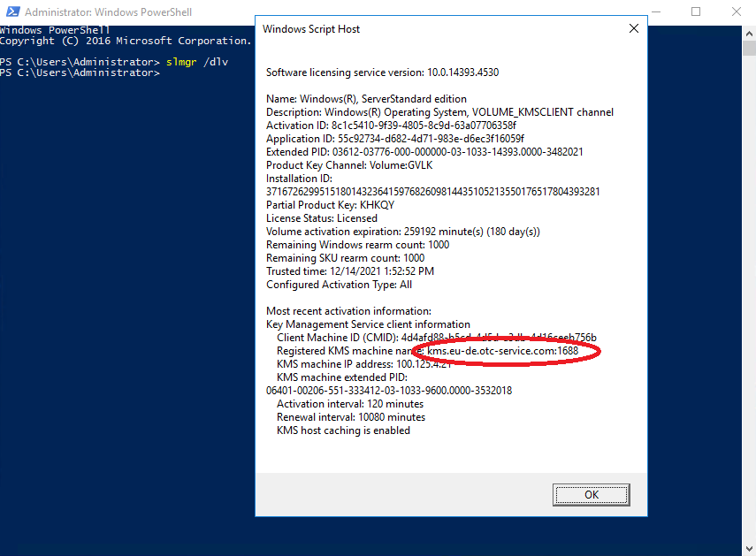Click Activation interval: 120 minutes
The image size is (756, 556).
click(x=350, y=404)
